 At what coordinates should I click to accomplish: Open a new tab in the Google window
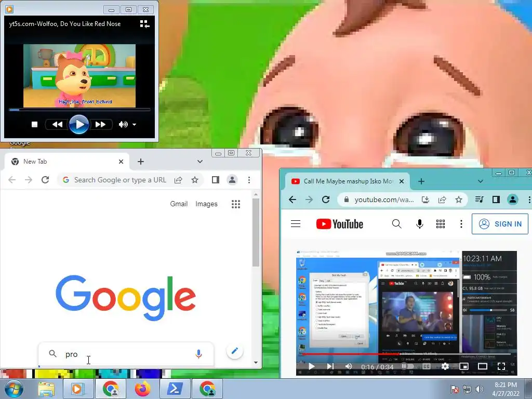tap(141, 162)
